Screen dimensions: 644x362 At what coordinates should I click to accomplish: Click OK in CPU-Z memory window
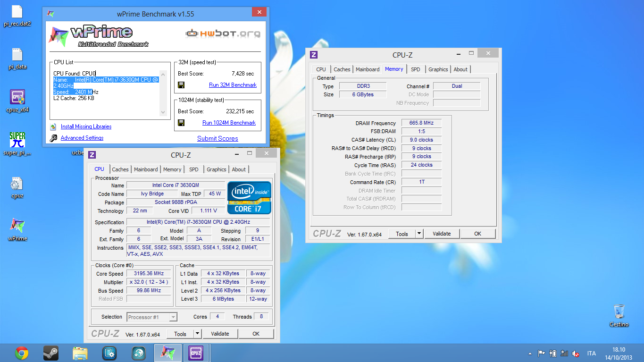point(477,234)
